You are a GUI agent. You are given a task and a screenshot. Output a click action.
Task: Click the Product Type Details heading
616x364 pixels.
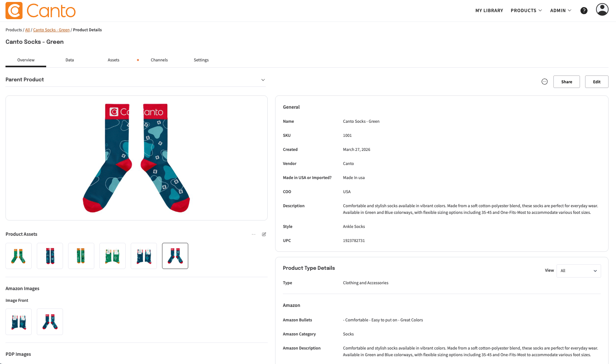pos(309,268)
